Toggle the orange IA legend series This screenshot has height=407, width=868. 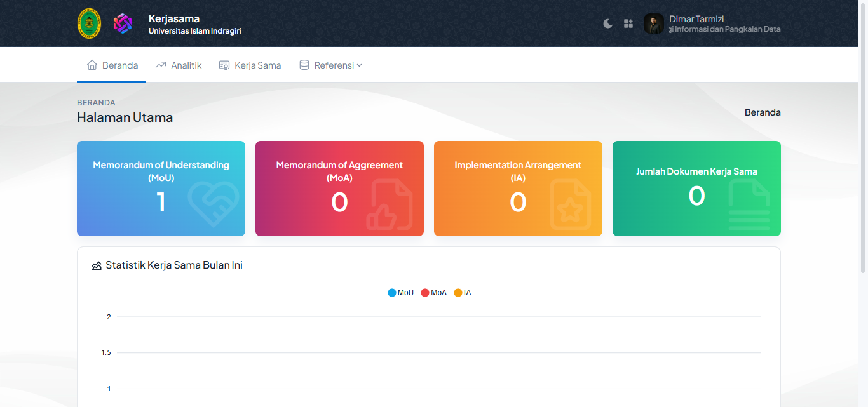click(x=463, y=293)
